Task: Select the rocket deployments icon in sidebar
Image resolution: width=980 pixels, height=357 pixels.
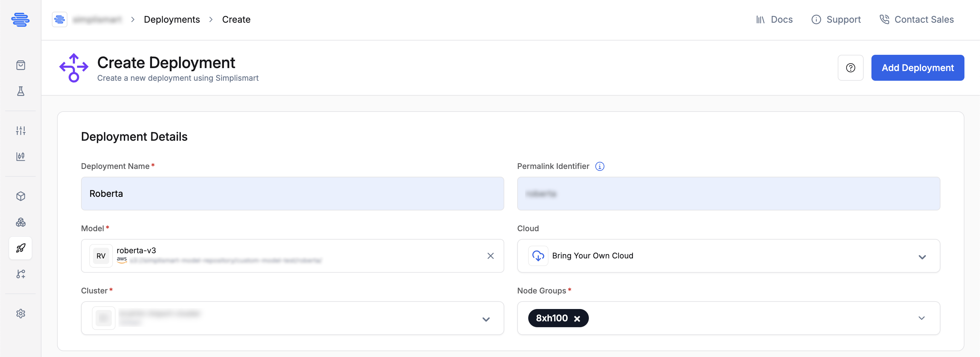Action: pos(20,248)
